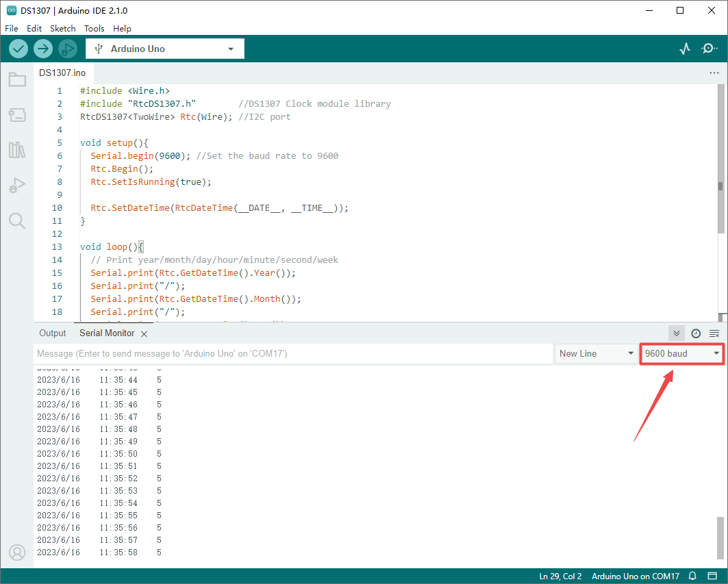Viewport: 728px width, 584px height.
Task: Open the Edit menu
Action: (34, 28)
